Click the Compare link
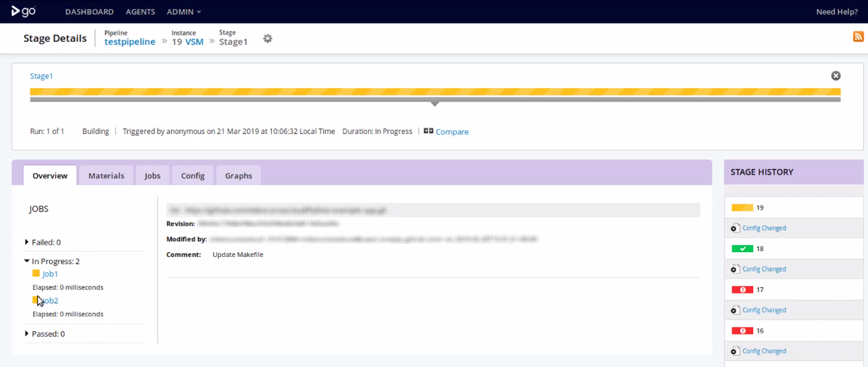Image resolution: width=868 pixels, height=367 pixels. [x=452, y=132]
